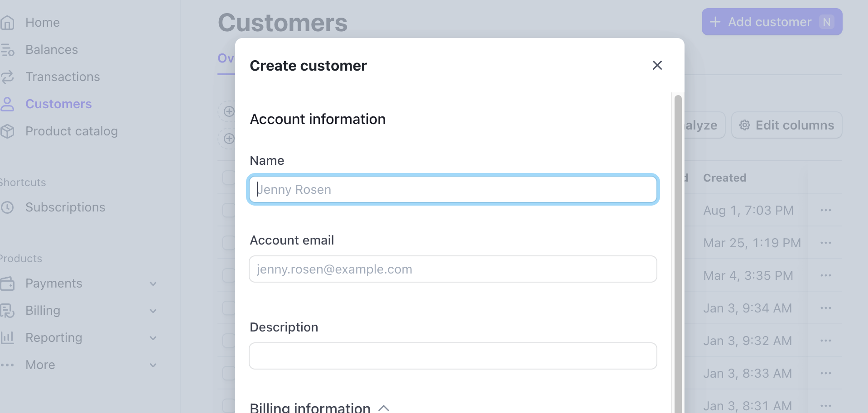Viewport: 868px width, 413px height.
Task: Expand the Billing menu chevron
Action: tap(153, 311)
